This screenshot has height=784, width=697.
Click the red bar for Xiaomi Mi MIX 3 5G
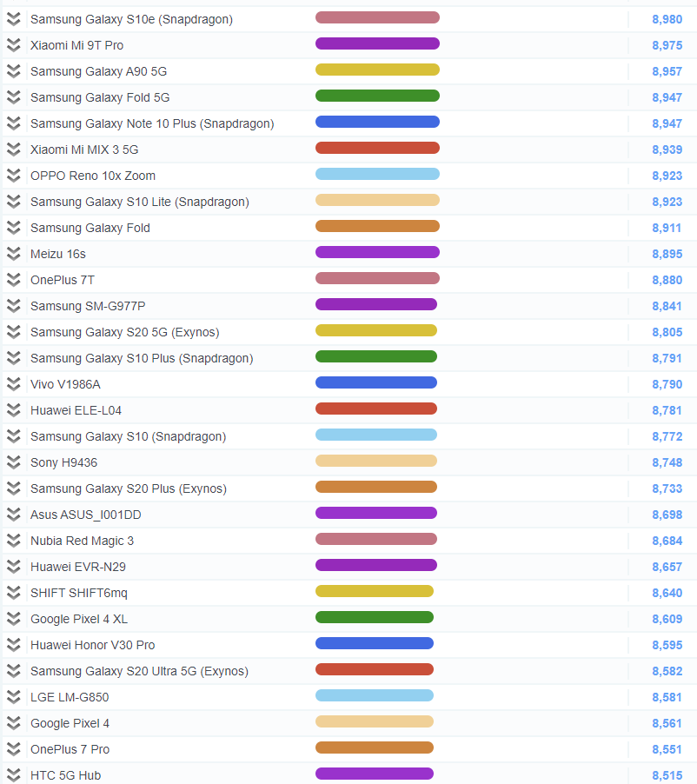click(377, 148)
